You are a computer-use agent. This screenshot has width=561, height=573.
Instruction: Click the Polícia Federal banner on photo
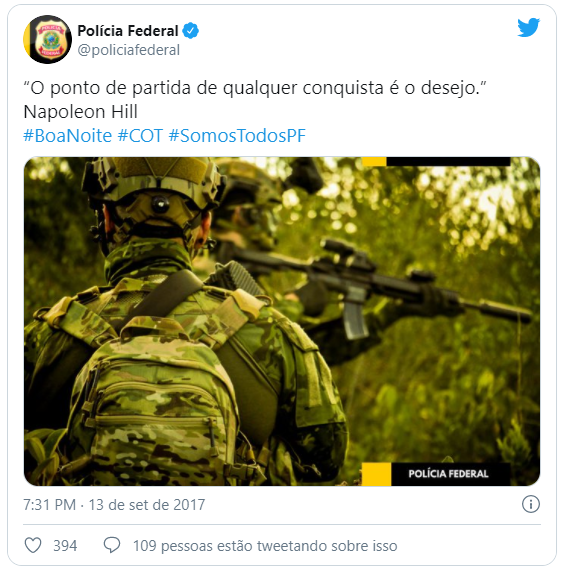[450, 474]
